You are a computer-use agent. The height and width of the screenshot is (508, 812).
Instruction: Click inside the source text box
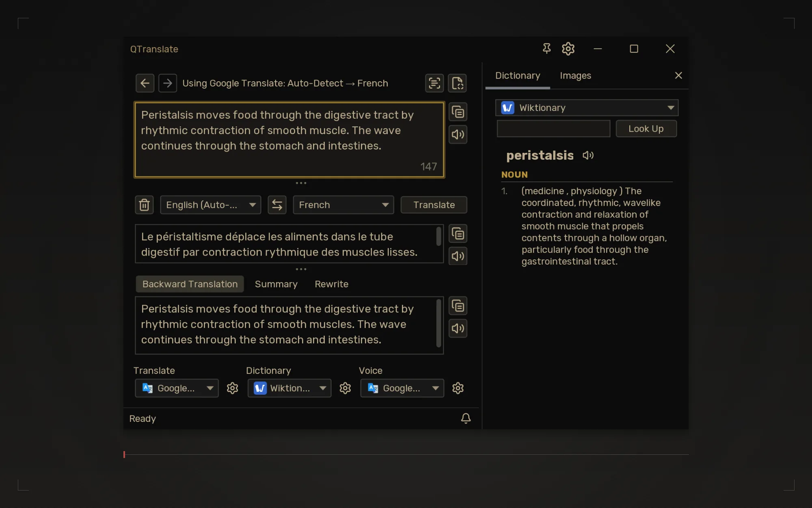(289, 140)
